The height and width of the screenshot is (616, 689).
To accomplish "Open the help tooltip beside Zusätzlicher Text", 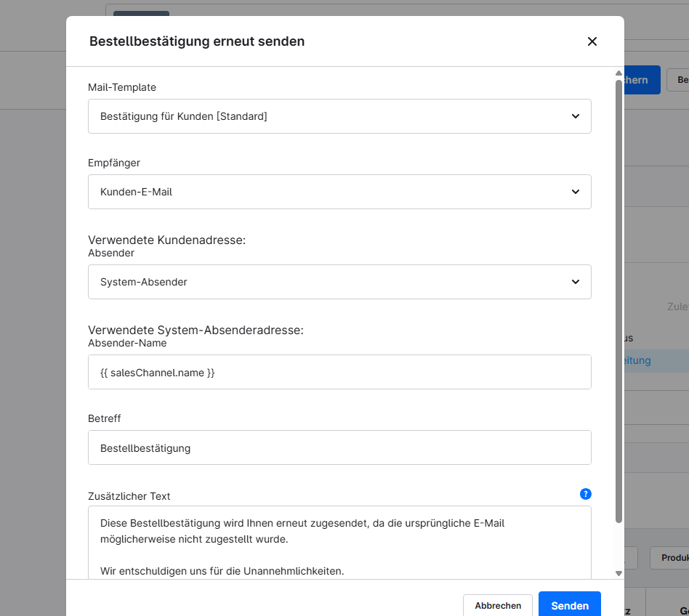I will click(585, 494).
